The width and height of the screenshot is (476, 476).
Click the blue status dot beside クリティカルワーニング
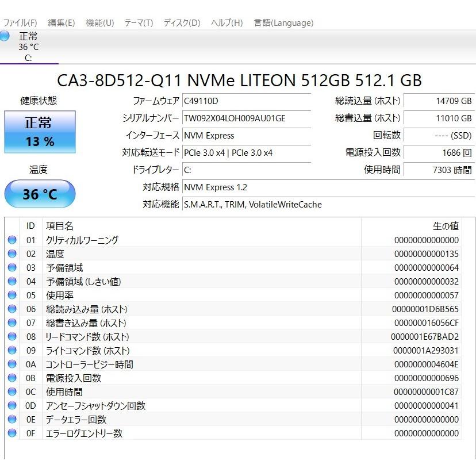click(13, 240)
